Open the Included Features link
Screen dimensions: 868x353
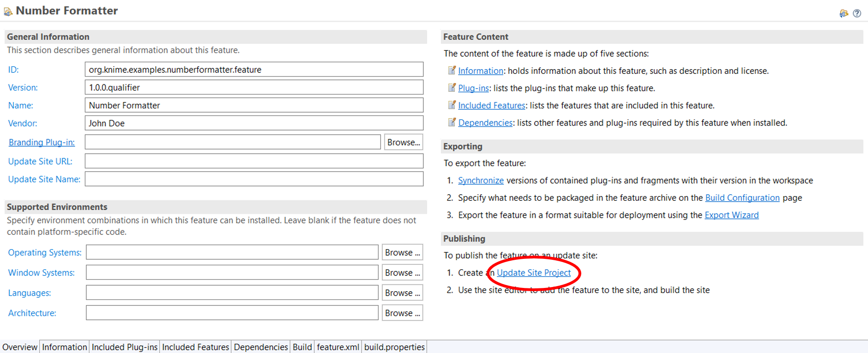(x=492, y=106)
